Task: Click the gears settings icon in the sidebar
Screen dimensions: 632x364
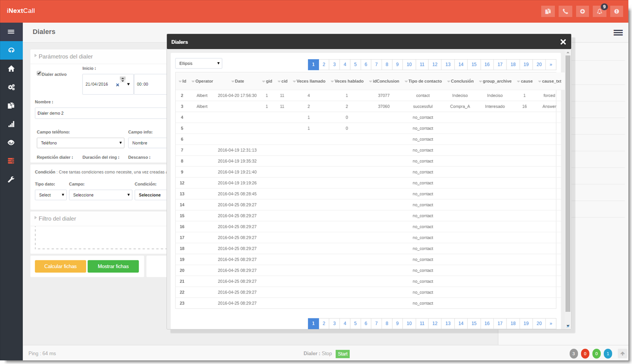Action: click(x=11, y=87)
